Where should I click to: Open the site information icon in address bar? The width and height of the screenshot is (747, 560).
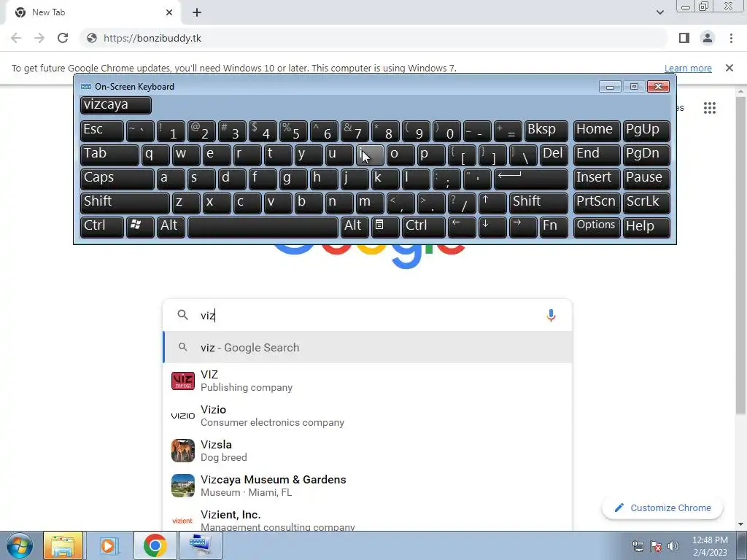pos(92,38)
